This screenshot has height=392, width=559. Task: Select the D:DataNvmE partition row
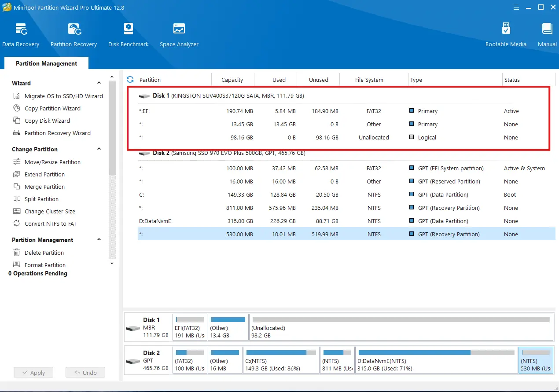point(346,221)
